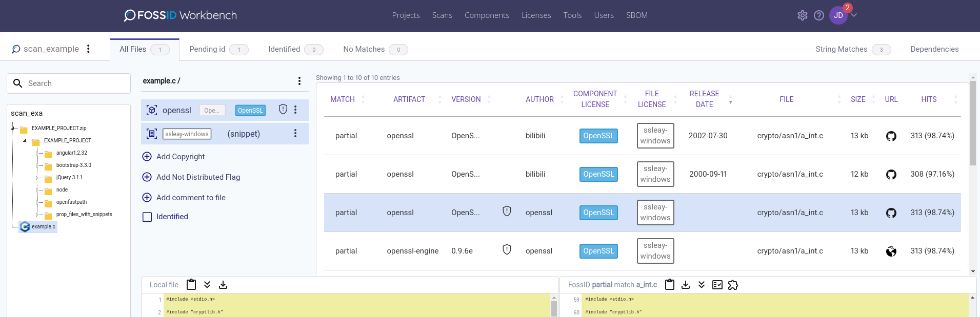The height and width of the screenshot is (317, 980).
Task: Open the JD user avatar
Action: point(838,15)
